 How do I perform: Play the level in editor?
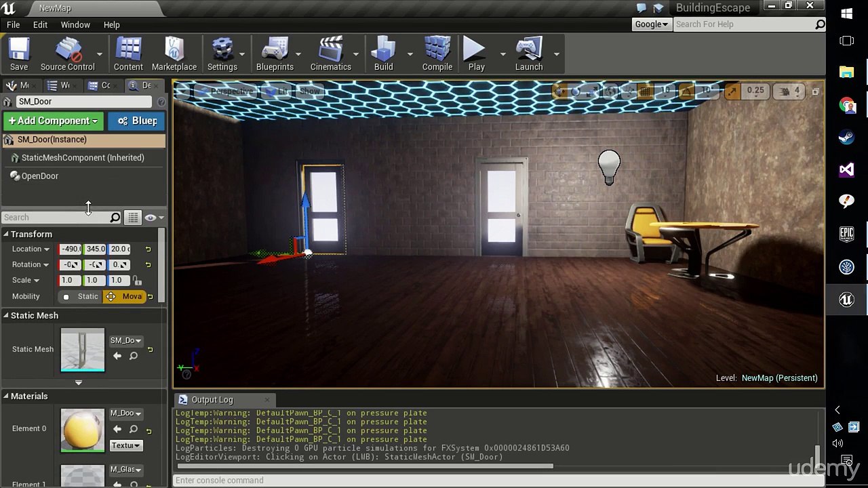[477, 54]
